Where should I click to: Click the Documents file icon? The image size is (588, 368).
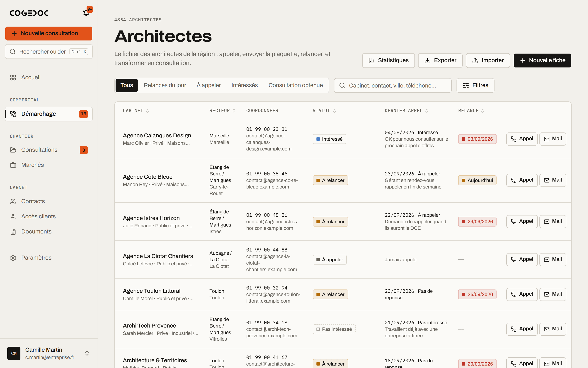(x=13, y=232)
